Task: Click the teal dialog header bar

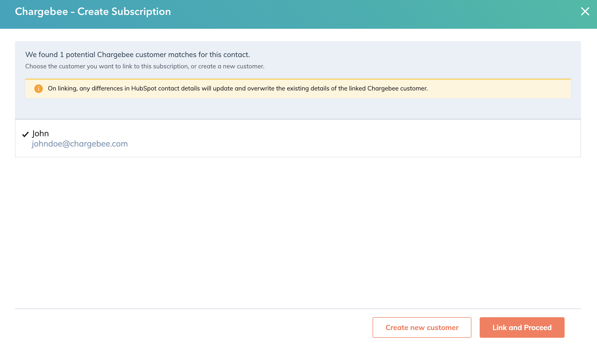Action: pyautogui.click(x=360, y=14)
